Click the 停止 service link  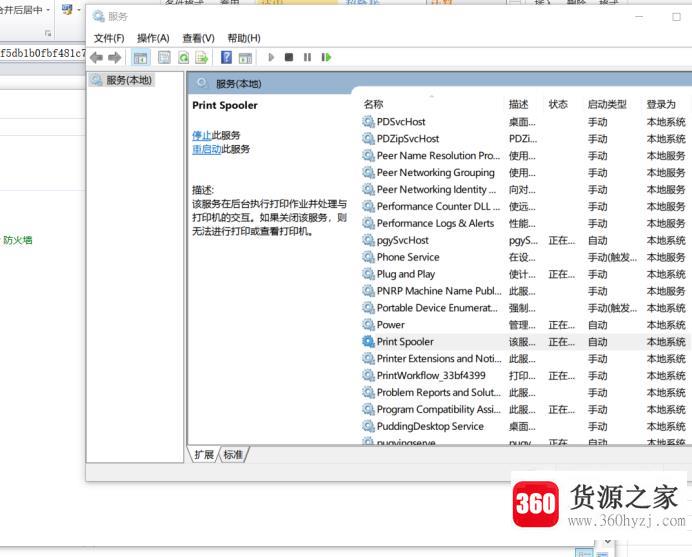(x=202, y=135)
